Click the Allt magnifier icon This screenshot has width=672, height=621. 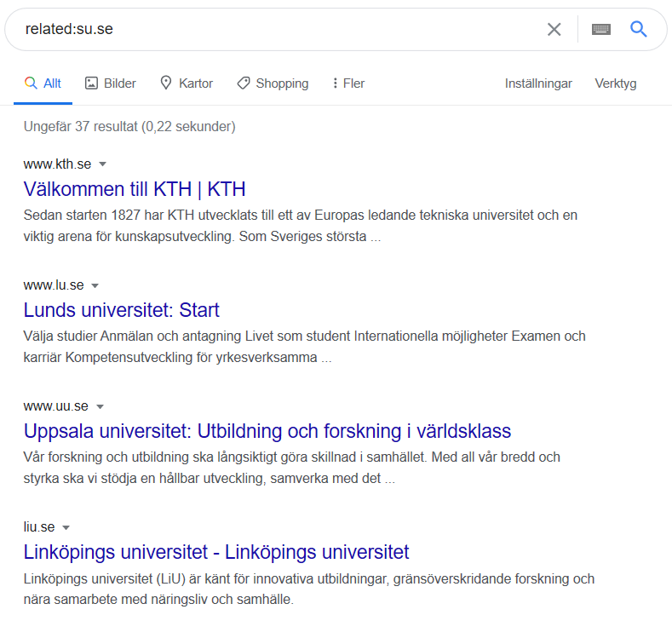coord(31,83)
